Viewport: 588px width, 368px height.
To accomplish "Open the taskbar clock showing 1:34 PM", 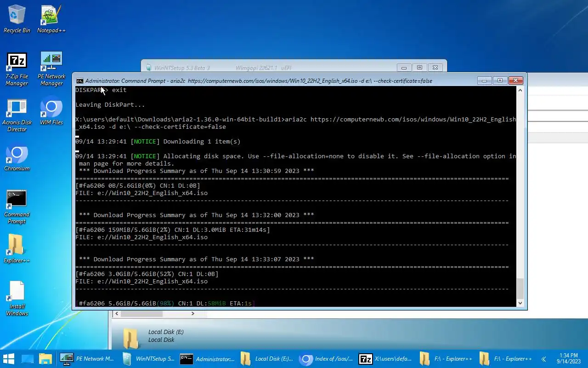I will [x=569, y=359].
